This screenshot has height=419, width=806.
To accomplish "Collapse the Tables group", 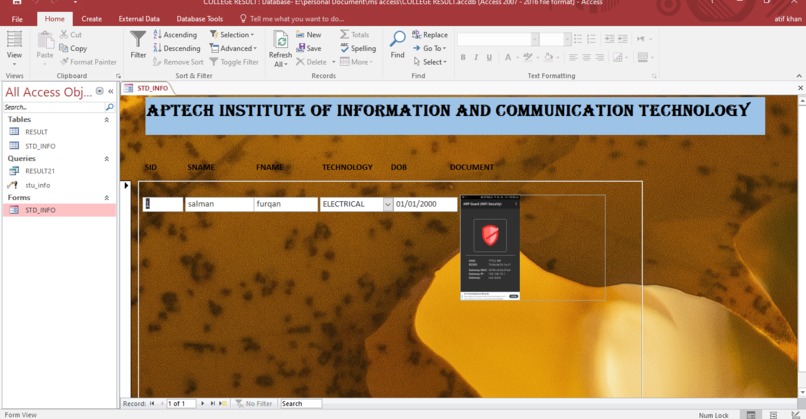I will click(107, 120).
